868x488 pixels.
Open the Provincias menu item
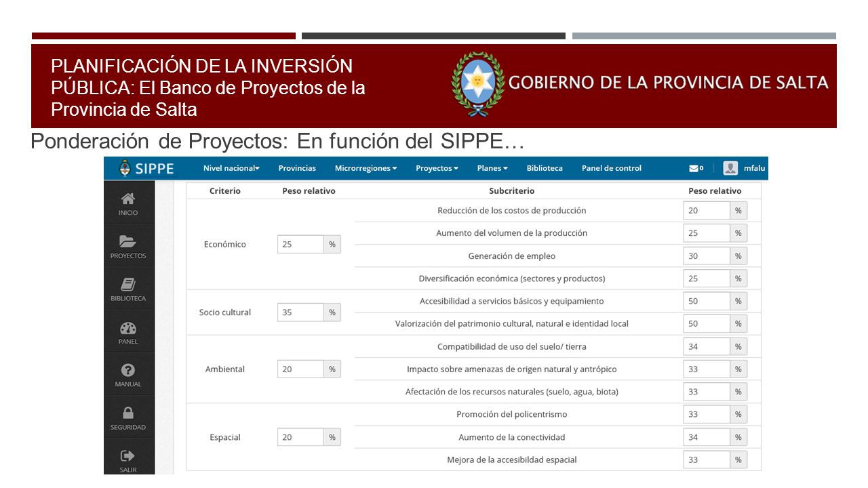click(297, 168)
